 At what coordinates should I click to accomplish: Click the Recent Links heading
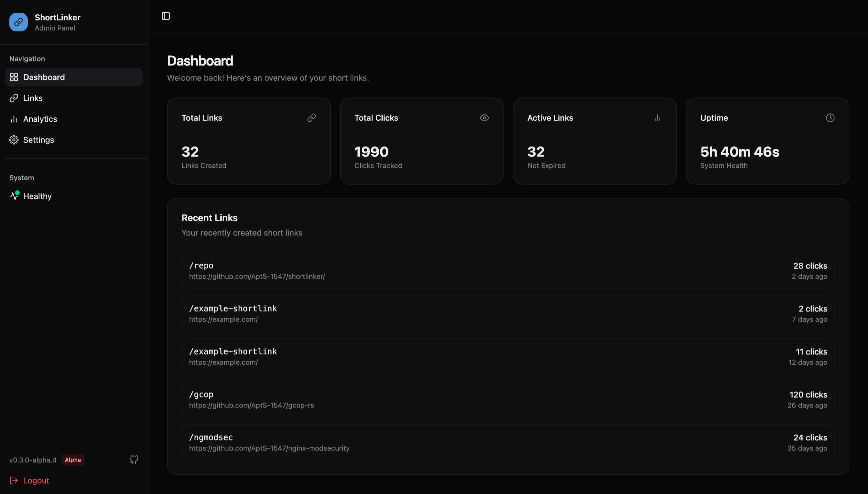click(x=210, y=218)
